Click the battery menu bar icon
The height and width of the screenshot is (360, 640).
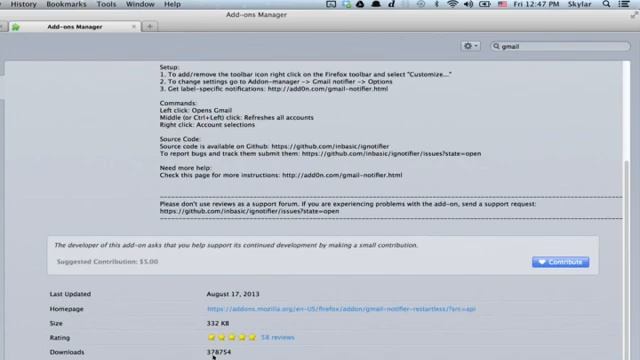click(x=484, y=4)
